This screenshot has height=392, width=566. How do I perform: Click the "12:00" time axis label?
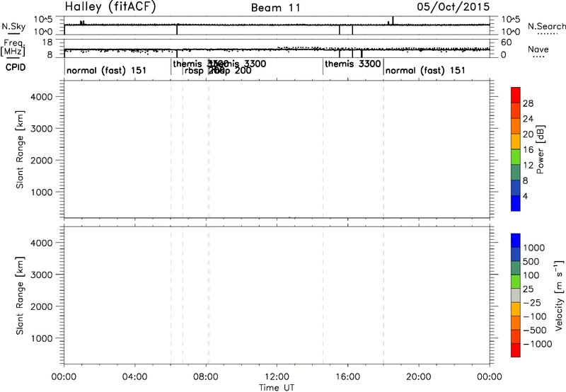(277, 377)
